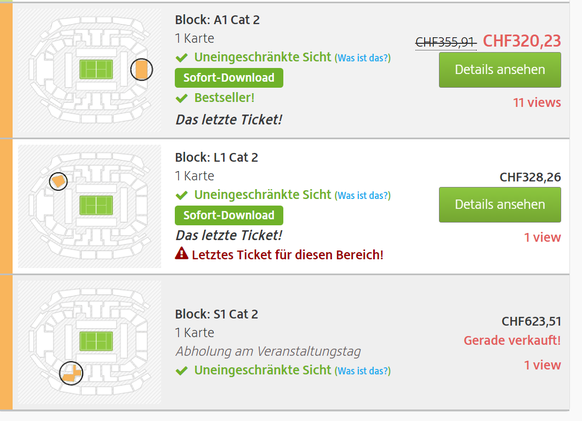Screen dimensions: 582x421
Task: Click the red CHF320,23 discounted price
Action: [x=522, y=41]
